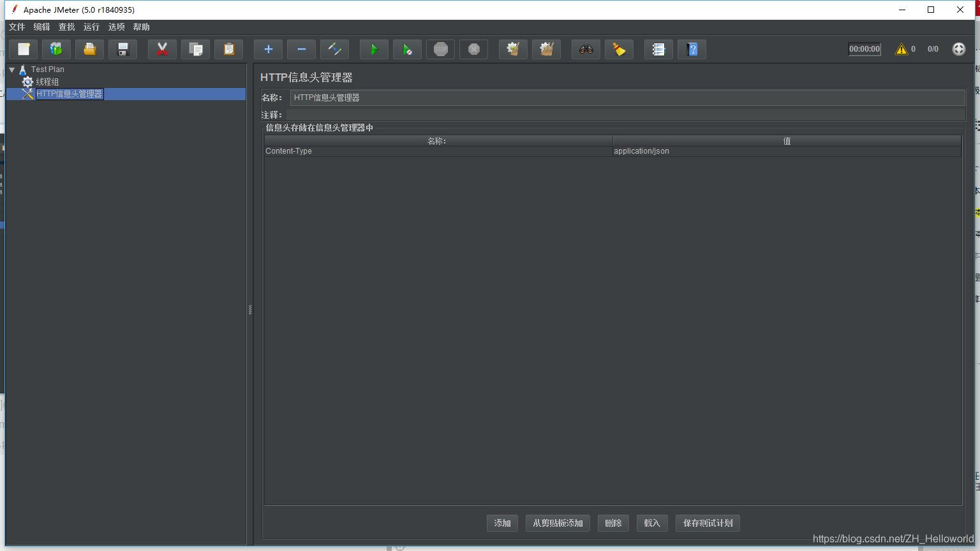Click the remote engines status icon
This screenshot has width=980, height=551.
pos(958,49)
